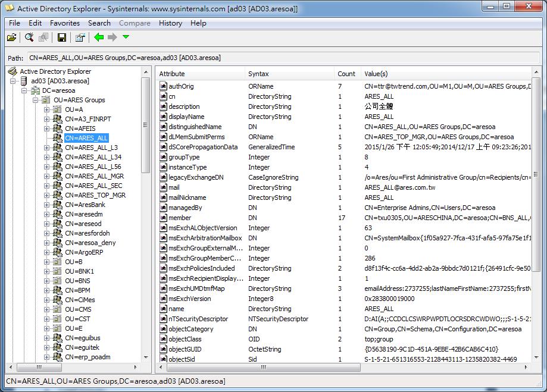
Task: Click the attribute icon beside groupType
Action: 163,157
